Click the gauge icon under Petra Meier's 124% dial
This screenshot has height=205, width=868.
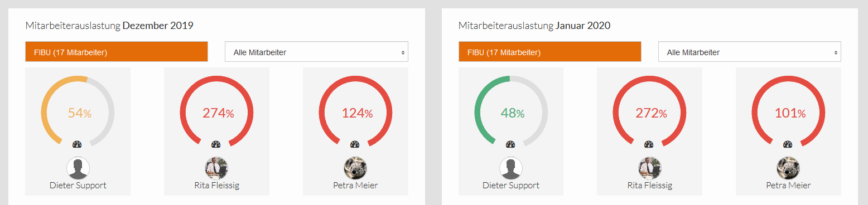tap(355, 144)
